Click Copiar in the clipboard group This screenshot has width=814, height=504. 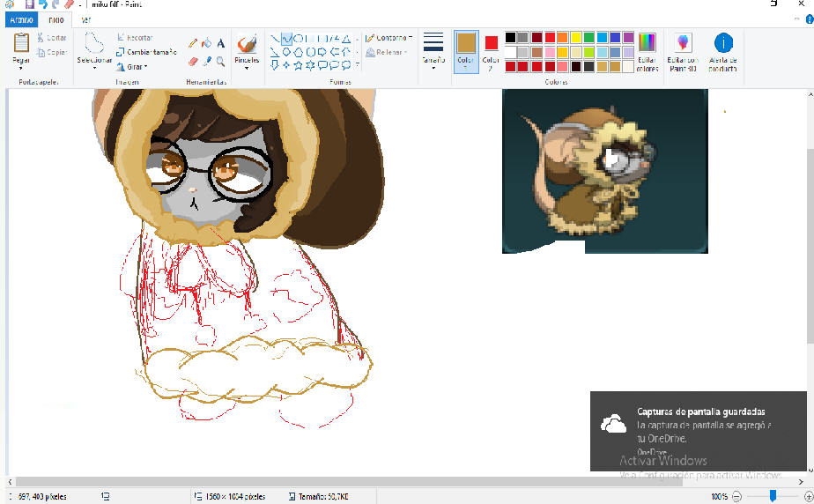tap(52, 52)
